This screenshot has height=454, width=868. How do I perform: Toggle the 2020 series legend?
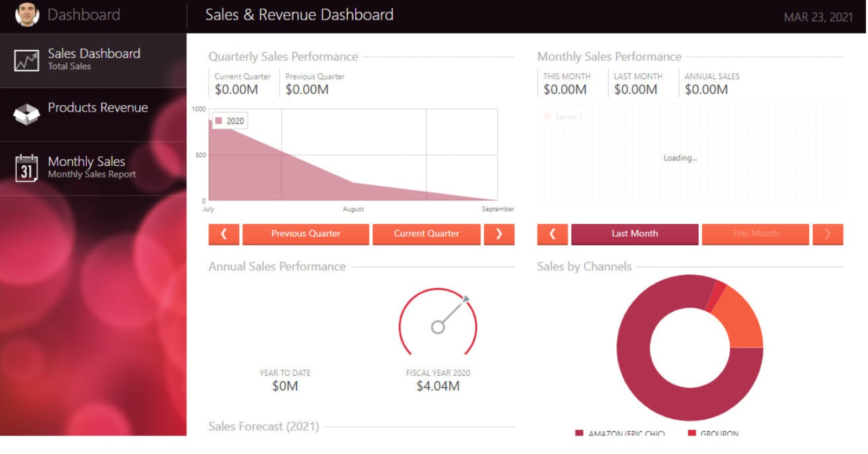[x=230, y=121]
